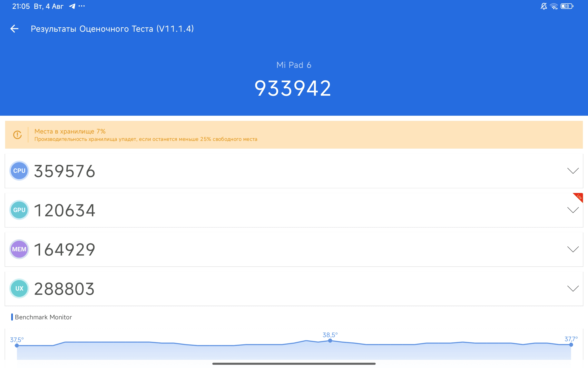The width and height of the screenshot is (588, 368).
Task: Tap the warning heading Места в хранилище 7%
Action: [70, 131]
